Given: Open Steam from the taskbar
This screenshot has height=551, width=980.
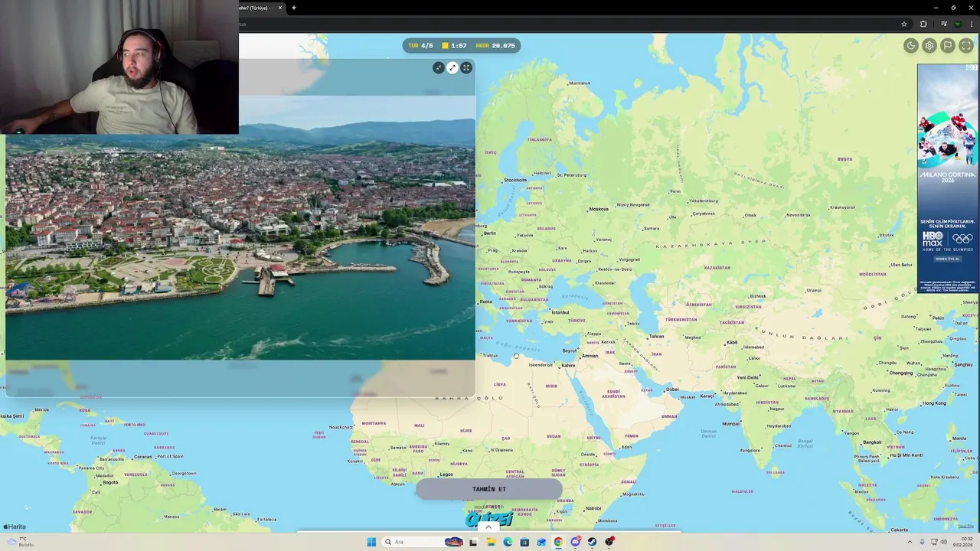Looking at the screenshot, I should click(592, 542).
